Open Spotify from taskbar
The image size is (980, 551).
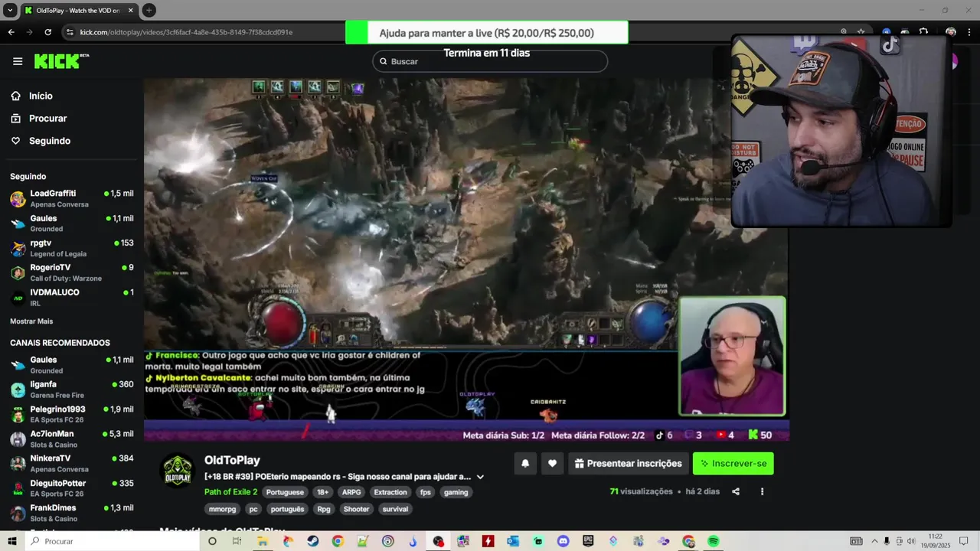(x=713, y=541)
